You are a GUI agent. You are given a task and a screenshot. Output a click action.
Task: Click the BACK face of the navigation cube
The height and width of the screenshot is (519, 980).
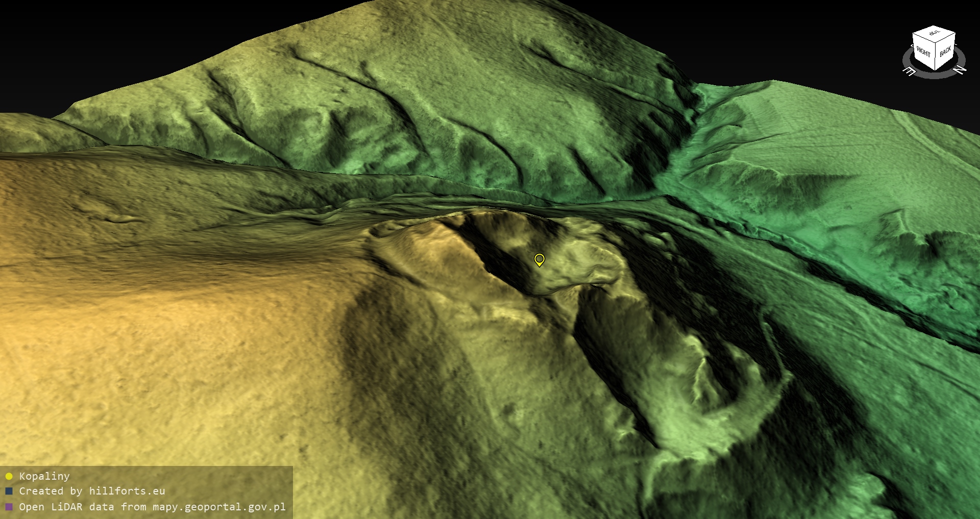[945, 51]
